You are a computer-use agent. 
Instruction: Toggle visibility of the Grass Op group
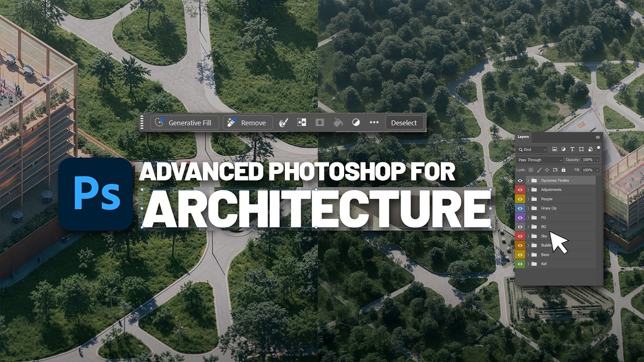click(520, 208)
